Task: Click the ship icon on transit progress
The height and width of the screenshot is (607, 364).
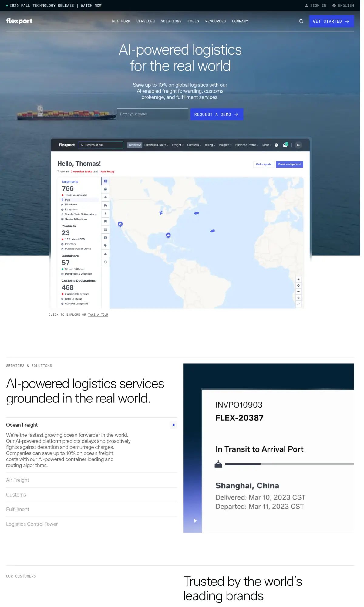Action: [x=218, y=464]
